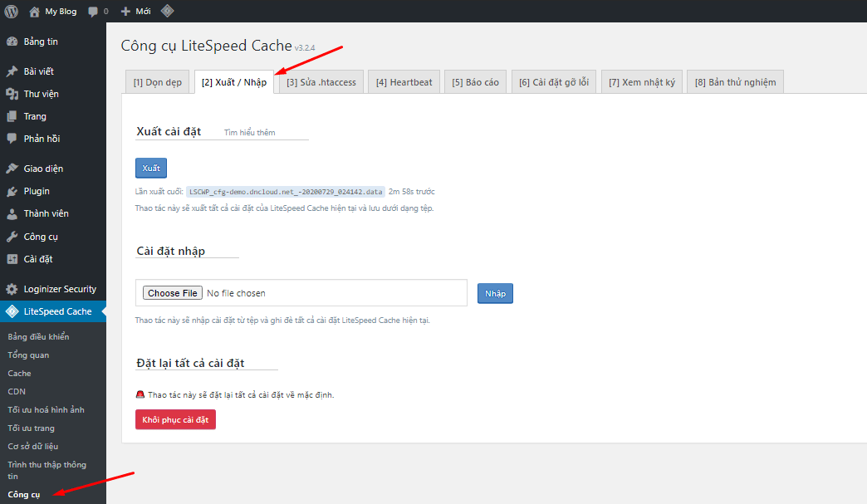Click the blue Xuất export button
Viewport: 867px width, 504px height.
pos(151,168)
